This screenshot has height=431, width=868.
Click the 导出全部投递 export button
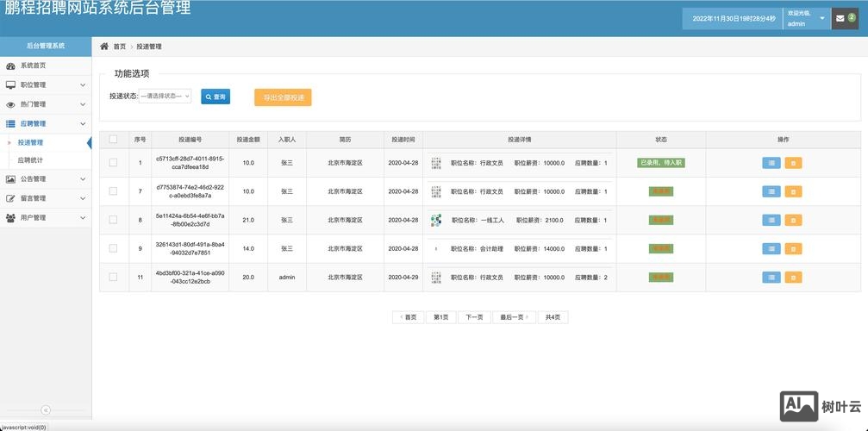[283, 97]
